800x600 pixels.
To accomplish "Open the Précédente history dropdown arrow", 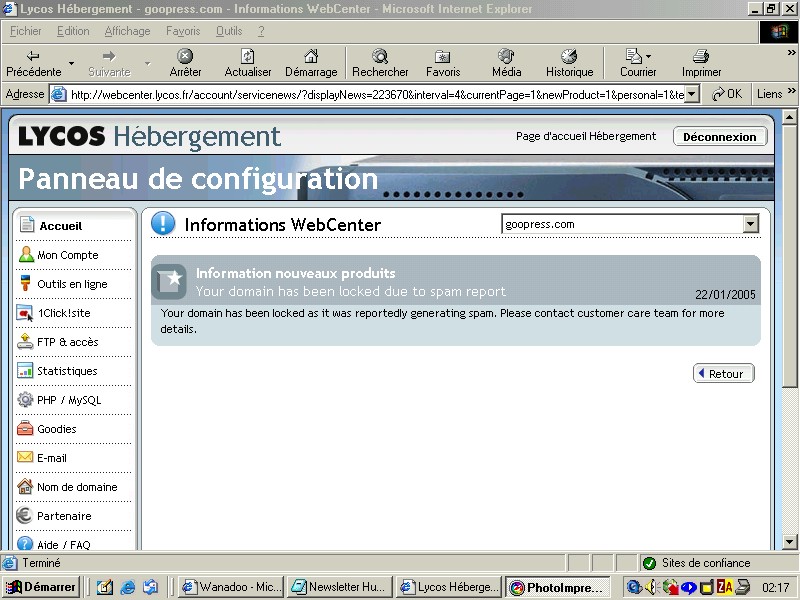I will click(71, 63).
